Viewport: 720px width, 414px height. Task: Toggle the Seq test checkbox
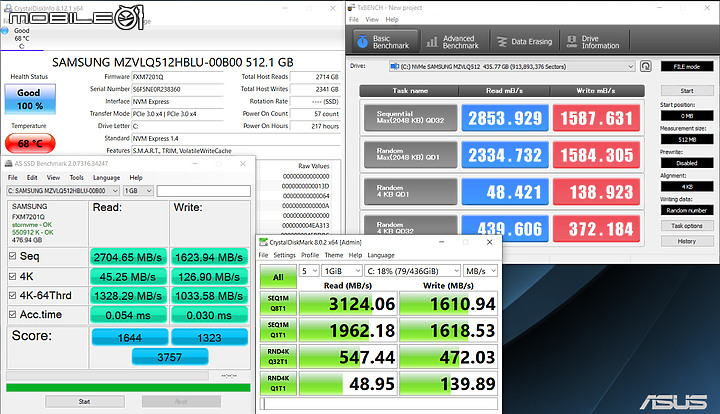point(12,256)
